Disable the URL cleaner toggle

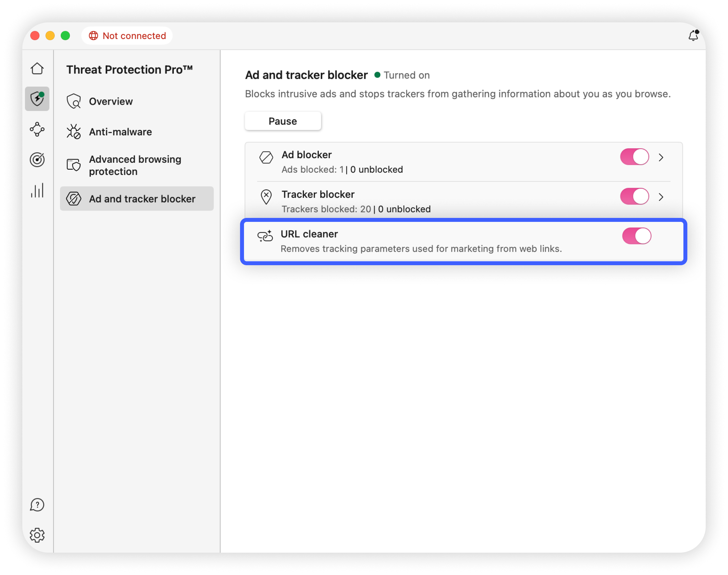click(x=636, y=236)
